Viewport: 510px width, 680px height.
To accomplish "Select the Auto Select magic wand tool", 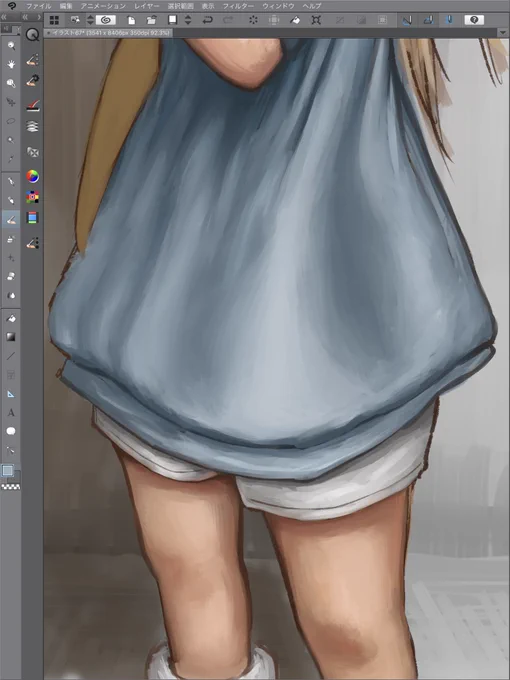I will [x=11, y=140].
